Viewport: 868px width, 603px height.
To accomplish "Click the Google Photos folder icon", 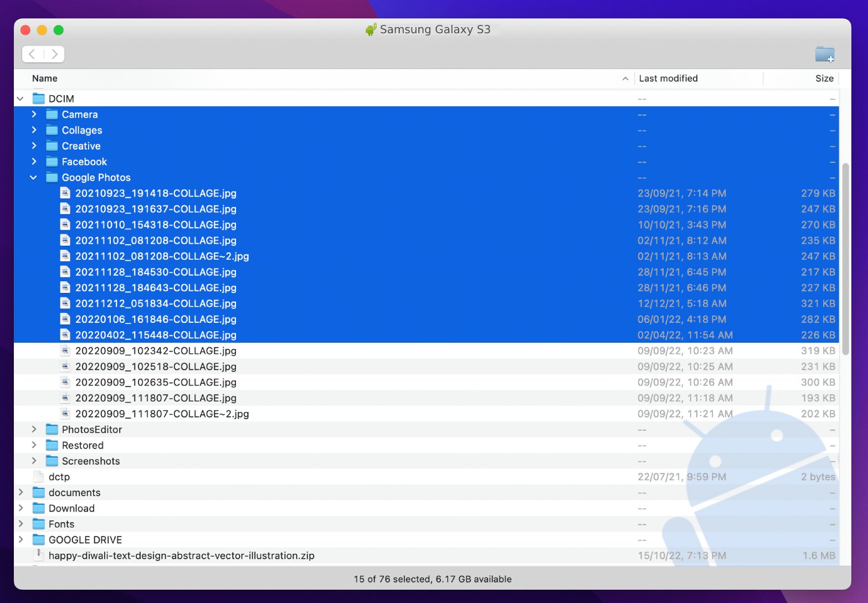I will coord(52,177).
